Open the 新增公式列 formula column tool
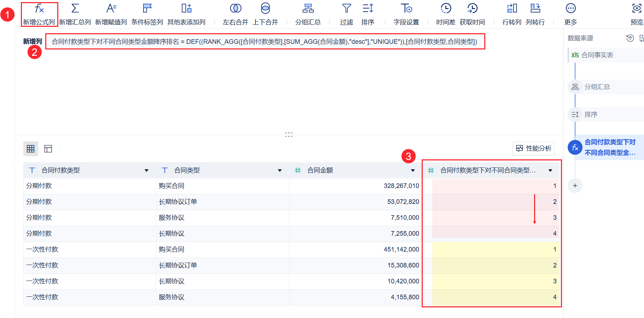Viewport: 644px width, 318px height. click(39, 14)
